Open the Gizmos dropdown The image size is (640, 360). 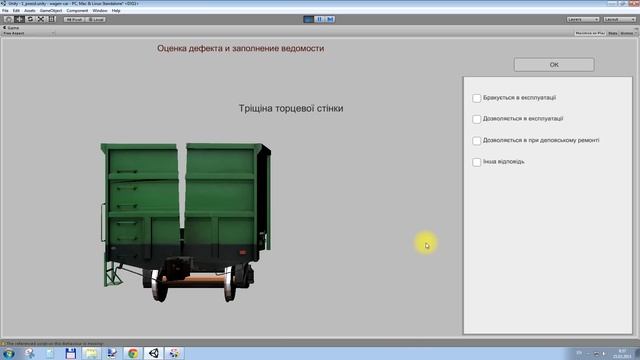pos(628,33)
